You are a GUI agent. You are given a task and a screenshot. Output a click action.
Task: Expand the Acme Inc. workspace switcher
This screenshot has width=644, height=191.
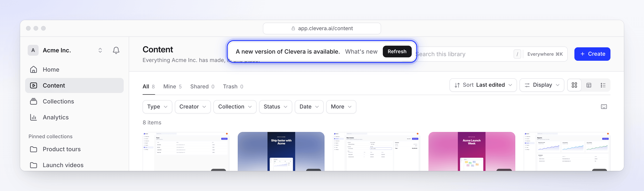point(100,50)
